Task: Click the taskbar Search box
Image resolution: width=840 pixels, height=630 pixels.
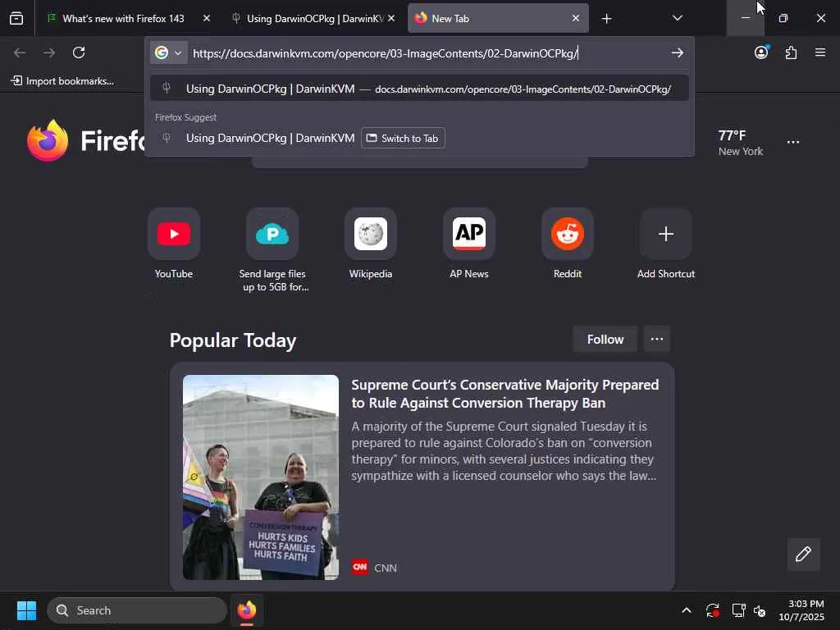Action: 137,610
